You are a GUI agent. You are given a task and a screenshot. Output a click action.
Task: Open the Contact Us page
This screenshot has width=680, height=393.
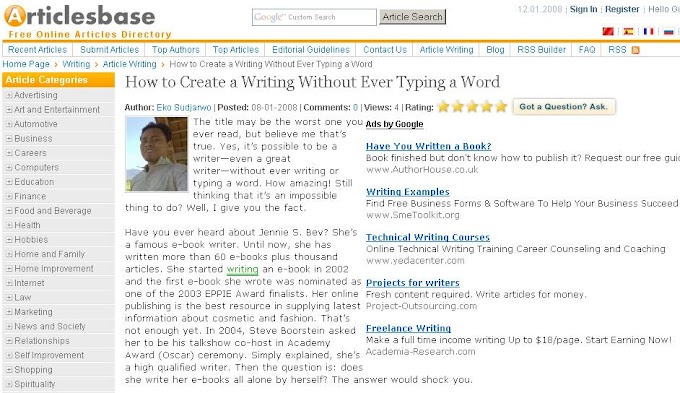point(385,50)
